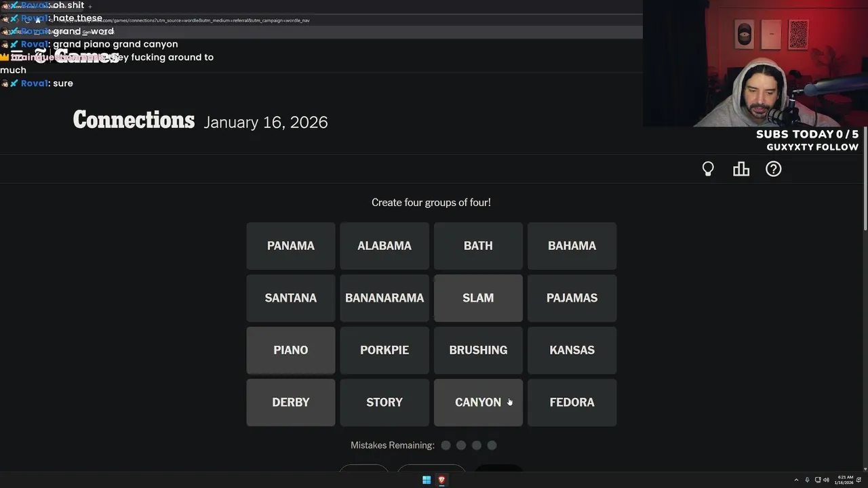View the statistics bar chart icon
The image size is (868, 488).
[741, 169]
